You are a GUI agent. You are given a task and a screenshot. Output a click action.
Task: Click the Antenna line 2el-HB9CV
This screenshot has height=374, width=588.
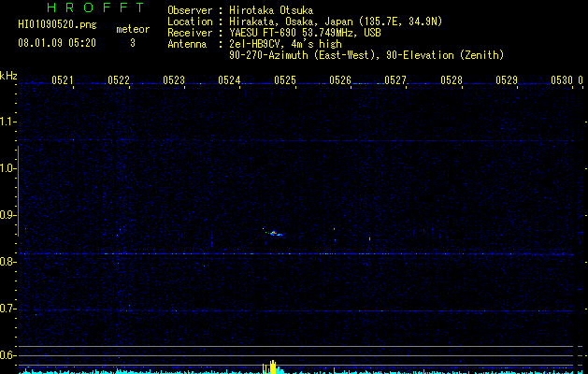pos(254,44)
